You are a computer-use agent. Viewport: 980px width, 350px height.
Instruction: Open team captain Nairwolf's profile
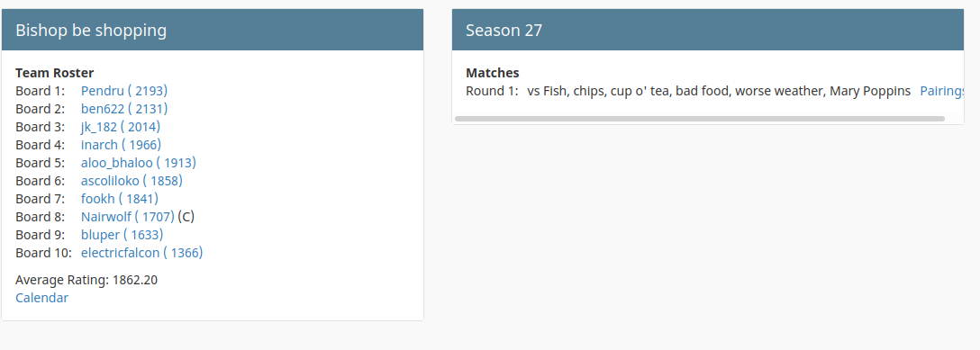128,217
